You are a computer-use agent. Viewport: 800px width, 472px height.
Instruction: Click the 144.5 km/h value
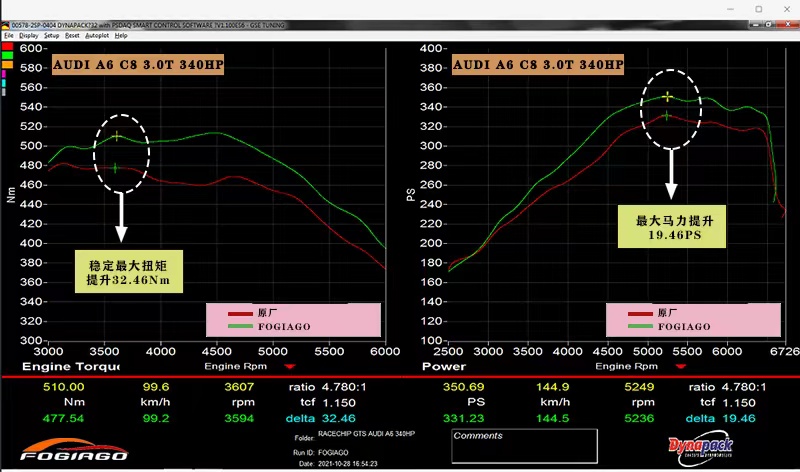pos(553,418)
